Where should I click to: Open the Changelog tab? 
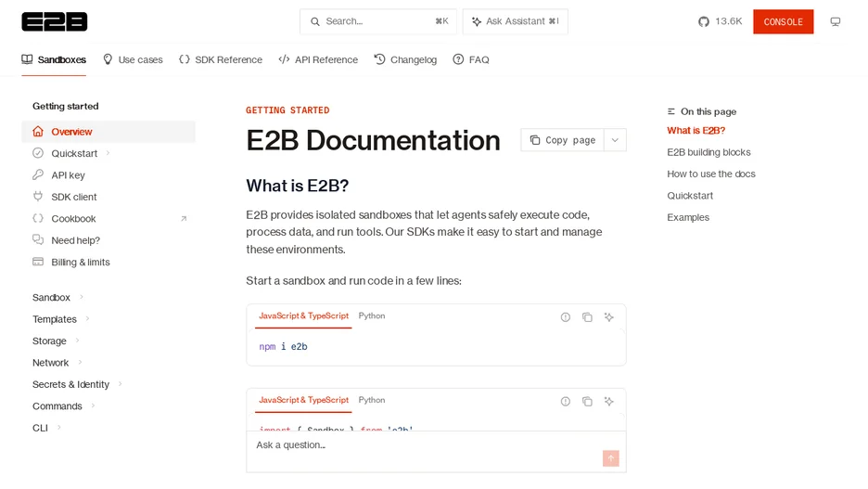click(x=405, y=59)
